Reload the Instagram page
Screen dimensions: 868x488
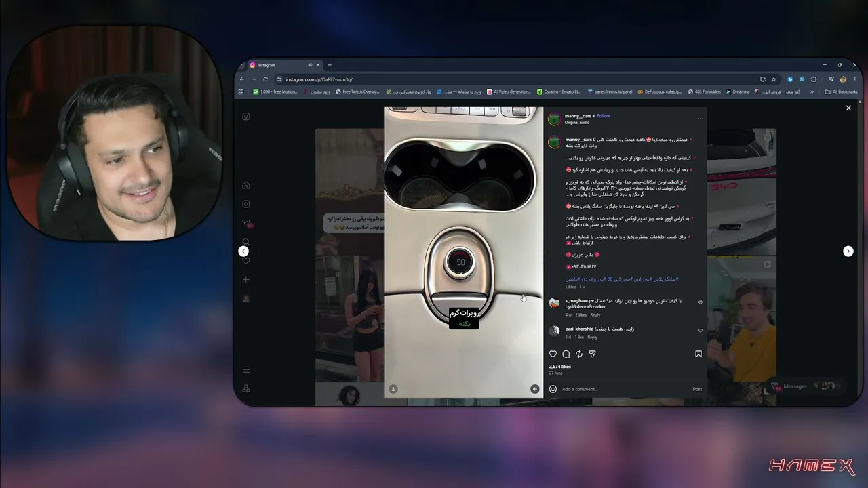(265, 79)
